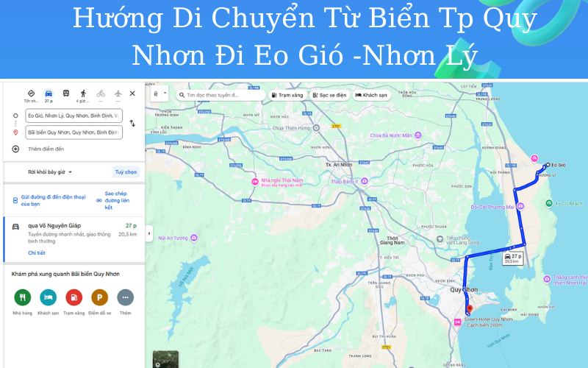The image size is (588, 368).
Task: Select the flights mode airplane icon
Action: click(x=118, y=93)
